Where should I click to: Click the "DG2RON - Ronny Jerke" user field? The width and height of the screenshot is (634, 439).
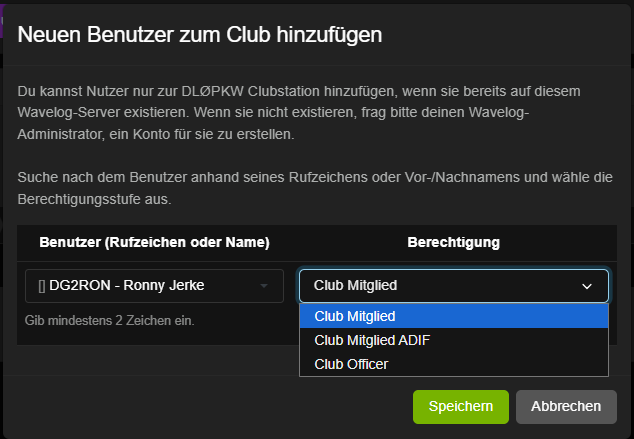pos(140,286)
